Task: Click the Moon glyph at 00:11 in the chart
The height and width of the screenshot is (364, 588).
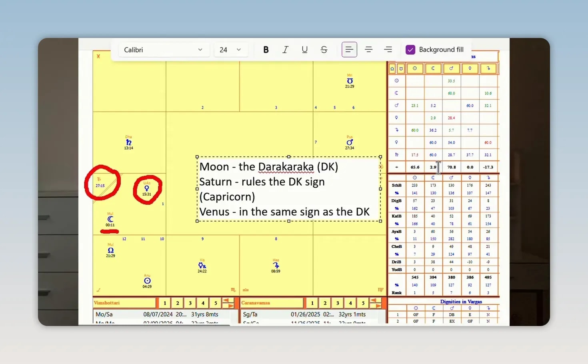Action: click(x=110, y=219)
